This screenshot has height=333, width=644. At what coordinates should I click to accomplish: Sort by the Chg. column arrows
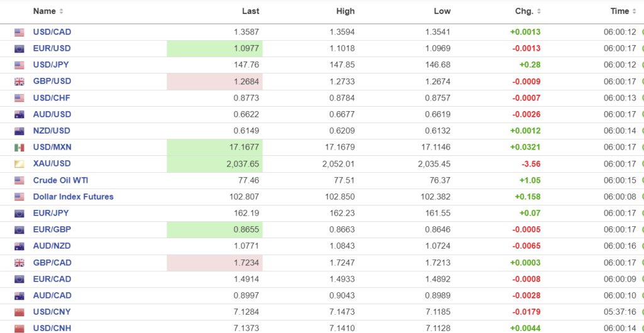538,11
